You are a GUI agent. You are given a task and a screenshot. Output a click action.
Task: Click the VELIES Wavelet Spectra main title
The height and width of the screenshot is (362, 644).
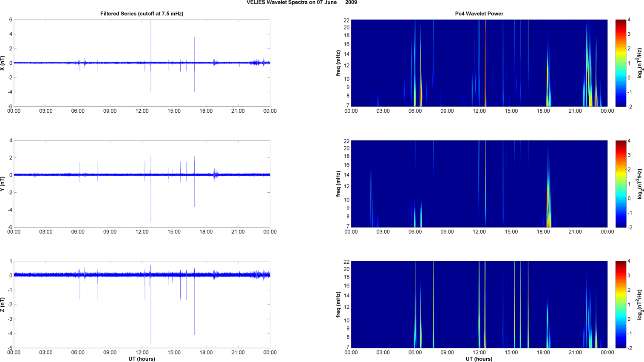coord(301,3)
